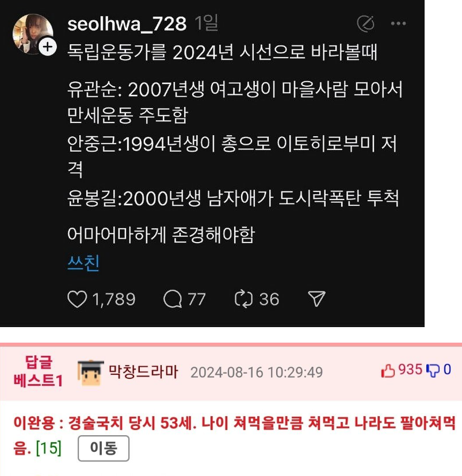Repost using the circular arrows icon
The image size is (462, 476).
243,299
